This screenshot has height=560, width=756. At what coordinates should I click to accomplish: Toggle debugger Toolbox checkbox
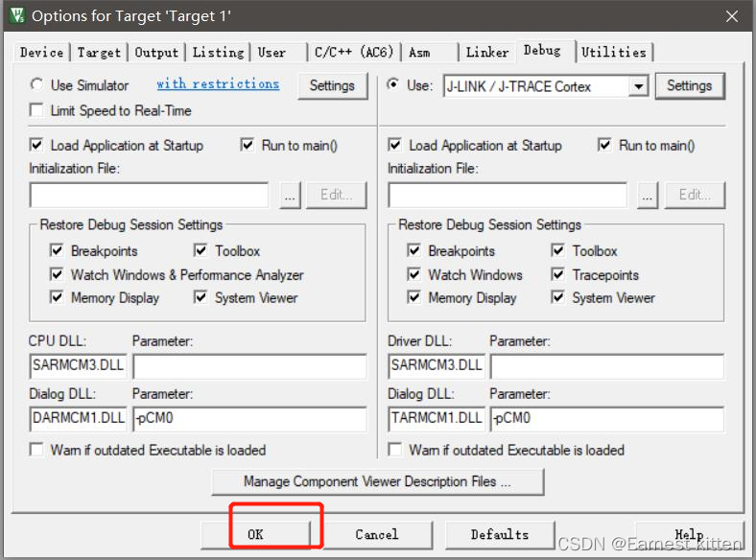[x=558, y=250]
